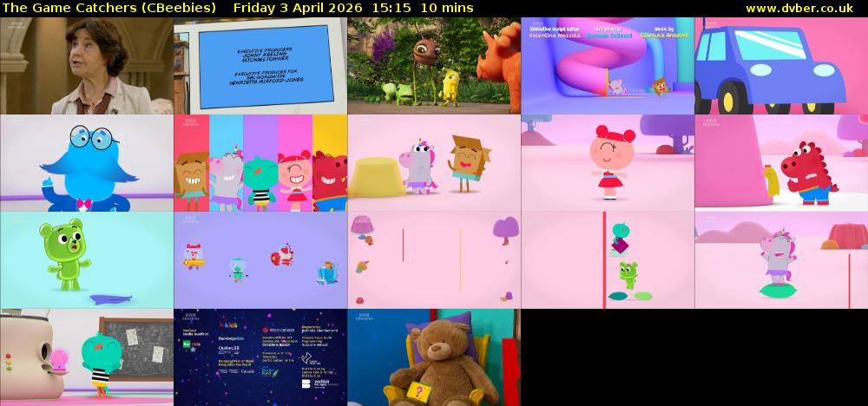Open the green gummy bear thumbnail
The image size is (868, 406).
(87, 260)
